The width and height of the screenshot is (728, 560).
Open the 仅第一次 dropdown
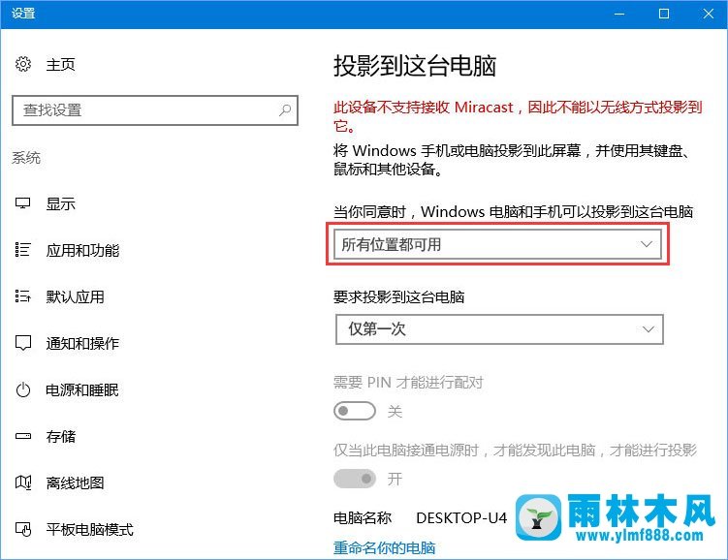click(x=499, y=329)
